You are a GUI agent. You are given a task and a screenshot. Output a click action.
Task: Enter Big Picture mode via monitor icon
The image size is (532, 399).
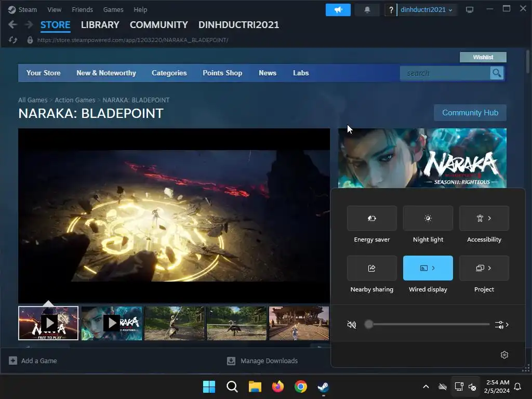pyautogui.click(x=470, y=10)
